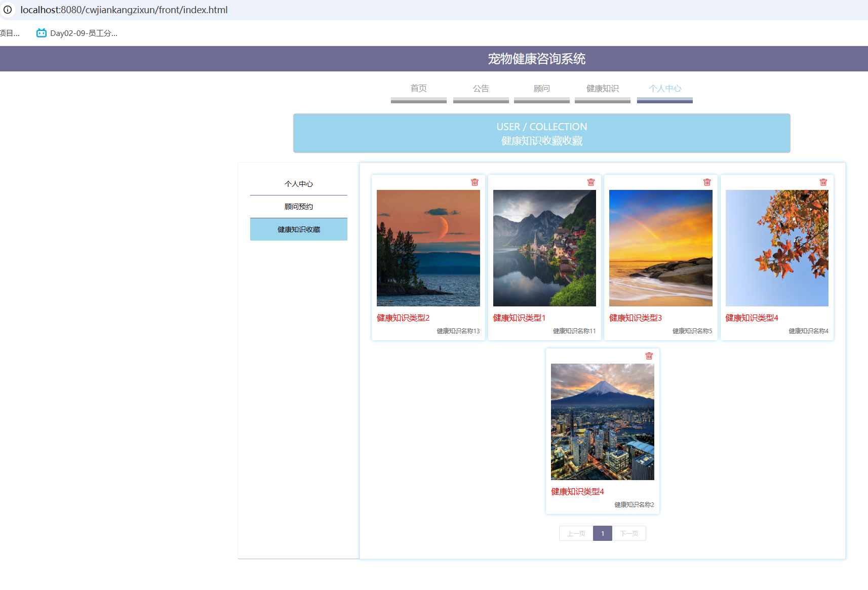
Task: Open the Mount Fuji city thumbnail
Action: tap(603, 422)
